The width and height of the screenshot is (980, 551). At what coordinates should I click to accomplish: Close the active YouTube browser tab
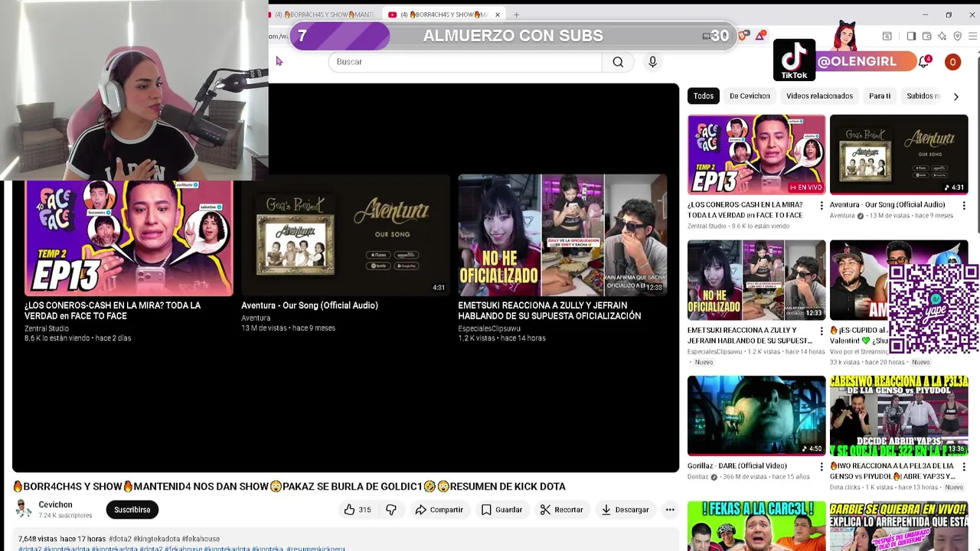coord(498,15)
